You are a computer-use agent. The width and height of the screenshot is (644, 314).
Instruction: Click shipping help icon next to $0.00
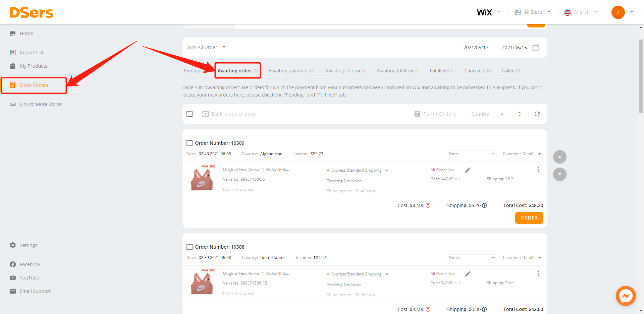pyautogui.click(x=484, y=309)
